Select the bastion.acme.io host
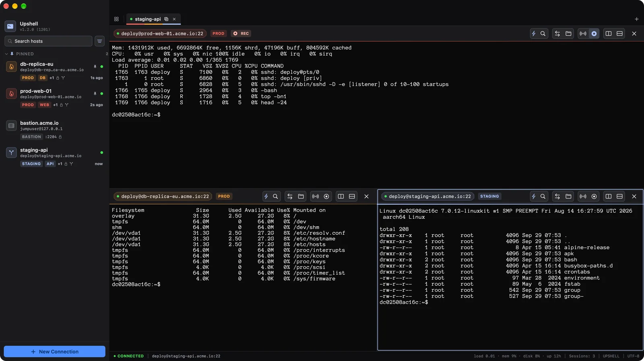This screenshot has width=644, height=361. pyautogui.click(x=55, y=130)
